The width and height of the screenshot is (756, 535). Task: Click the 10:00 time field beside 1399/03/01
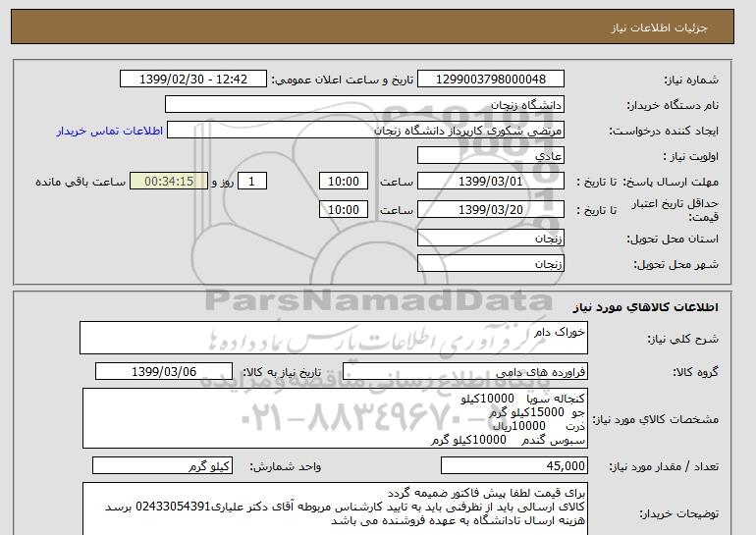344,182
